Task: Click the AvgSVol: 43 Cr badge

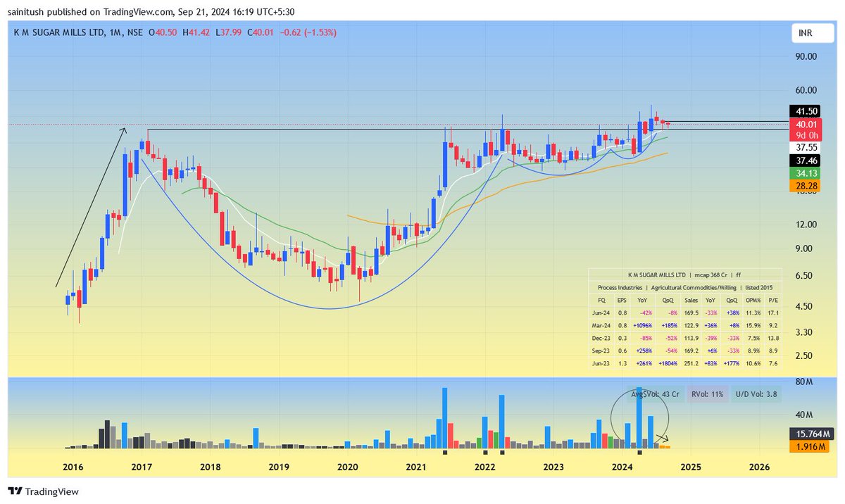Action: (655, 394)
